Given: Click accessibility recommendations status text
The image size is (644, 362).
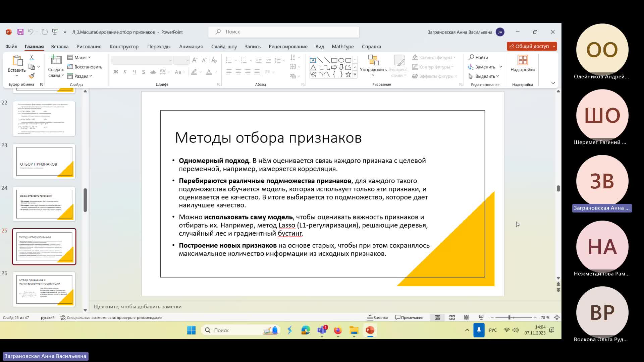Looking at the screenshot, I should click(x=111, y=317).
